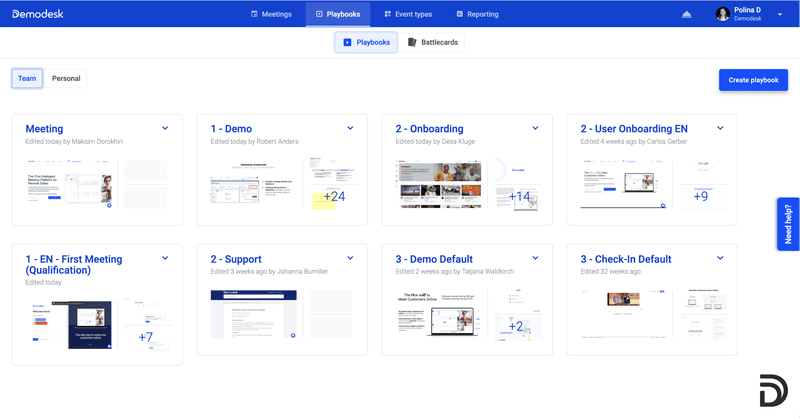Open the 1 - Demo playbook title

pos(231,129)
